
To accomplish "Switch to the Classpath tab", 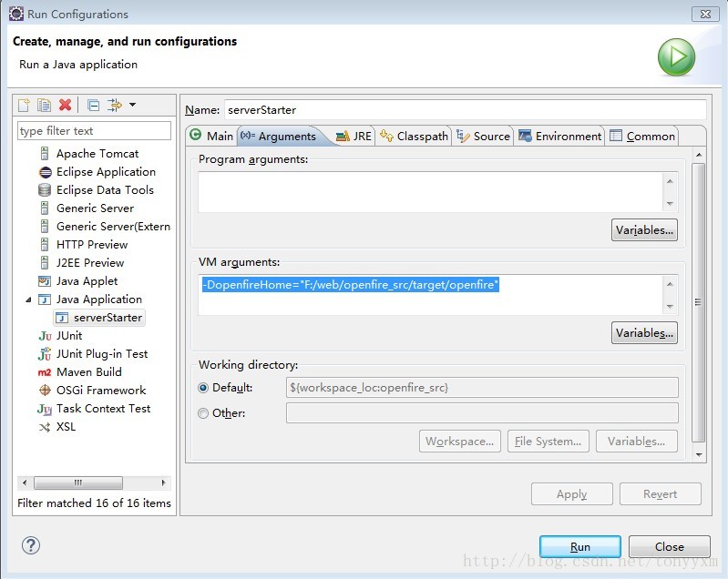I will point(414,136).
